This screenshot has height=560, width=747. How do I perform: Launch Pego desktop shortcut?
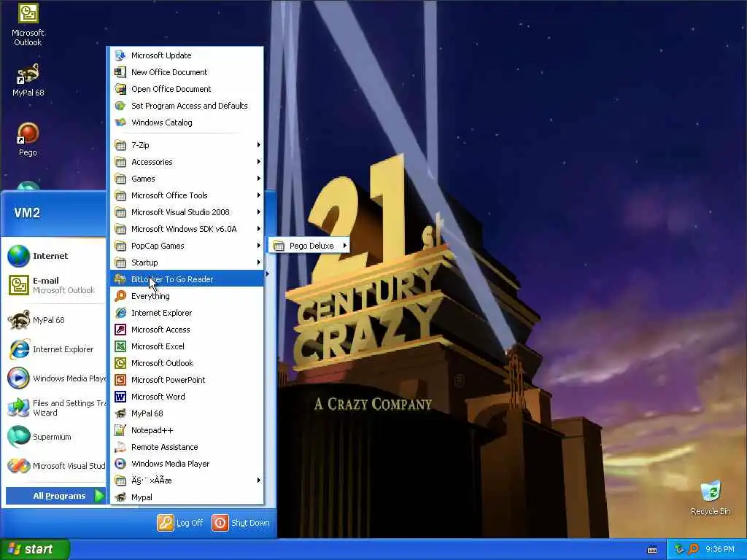click(x=28, y=139)
